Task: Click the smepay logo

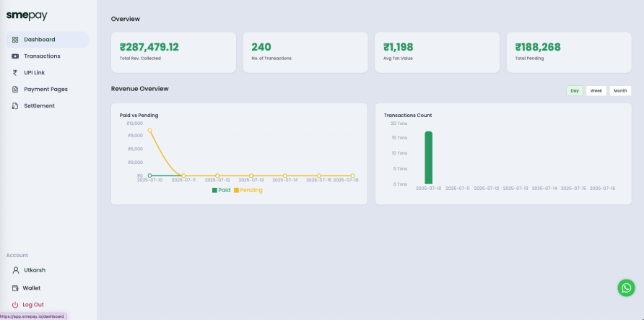Action: pyautogui.click(x=27, y=16)
